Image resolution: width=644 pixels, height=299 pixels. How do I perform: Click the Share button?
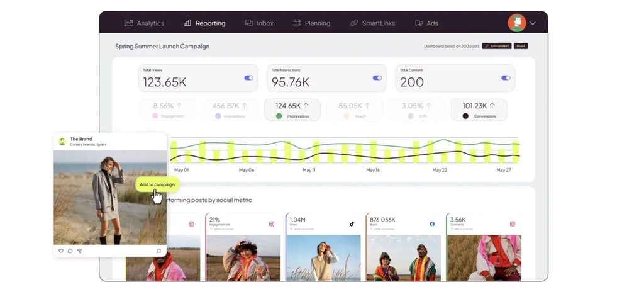tap(521, 46)
